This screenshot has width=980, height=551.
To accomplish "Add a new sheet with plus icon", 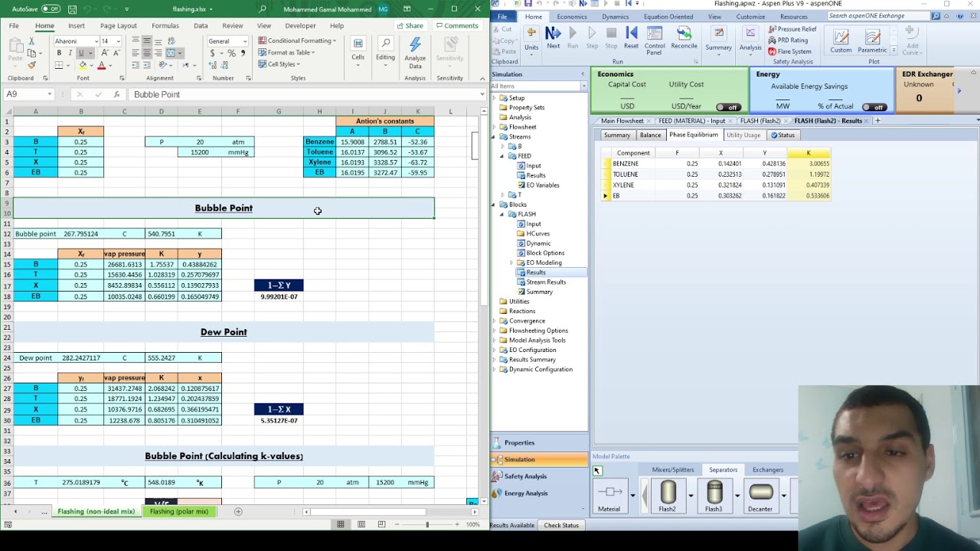I will tap(238, 511).
